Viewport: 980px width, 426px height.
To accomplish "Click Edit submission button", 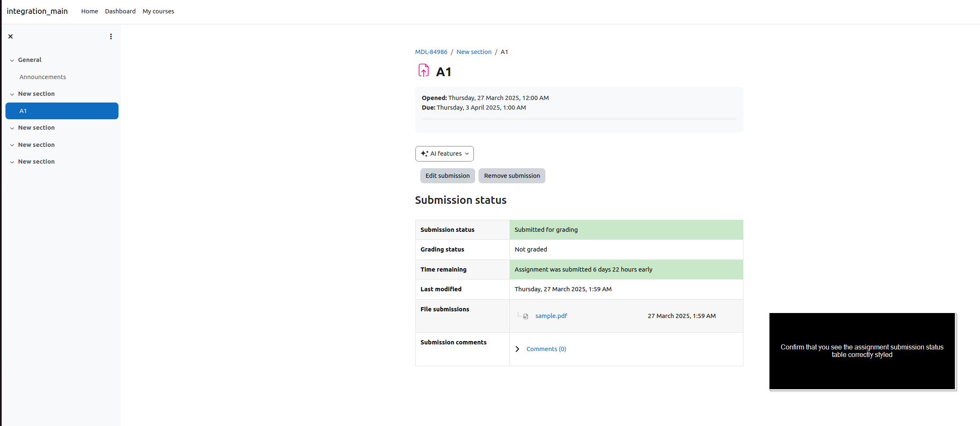I will 448,176.
